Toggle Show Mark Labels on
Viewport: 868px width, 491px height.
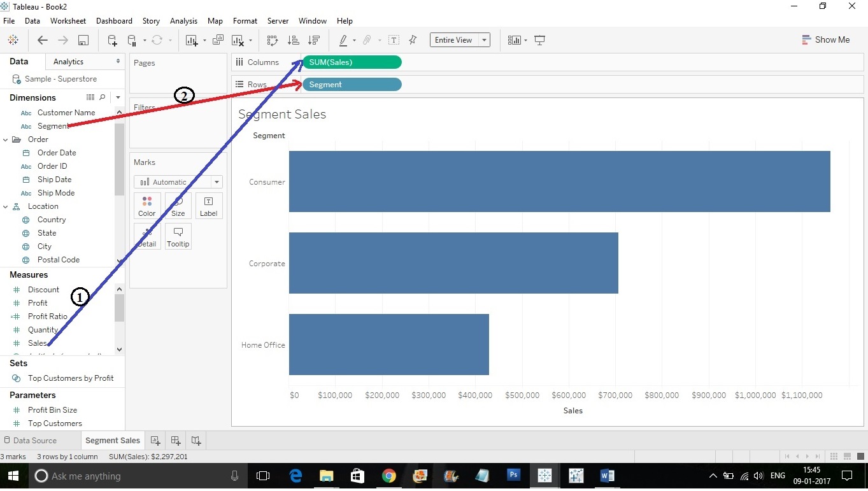tap(394, 39)
